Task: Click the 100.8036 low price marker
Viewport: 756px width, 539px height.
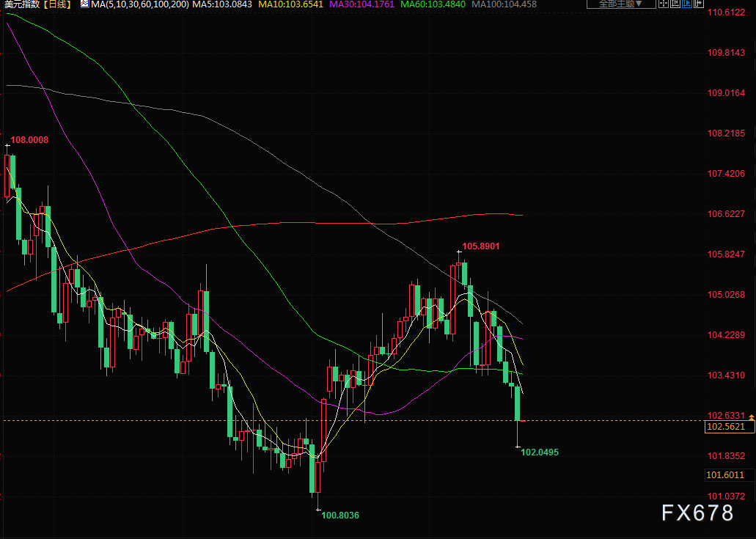Action: tap(340, 516)
